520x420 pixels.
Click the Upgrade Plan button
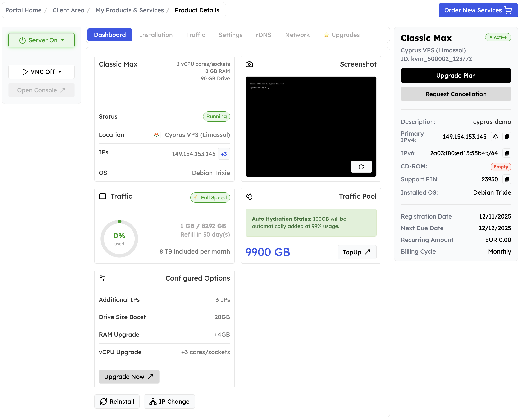[x=456, y=76]
